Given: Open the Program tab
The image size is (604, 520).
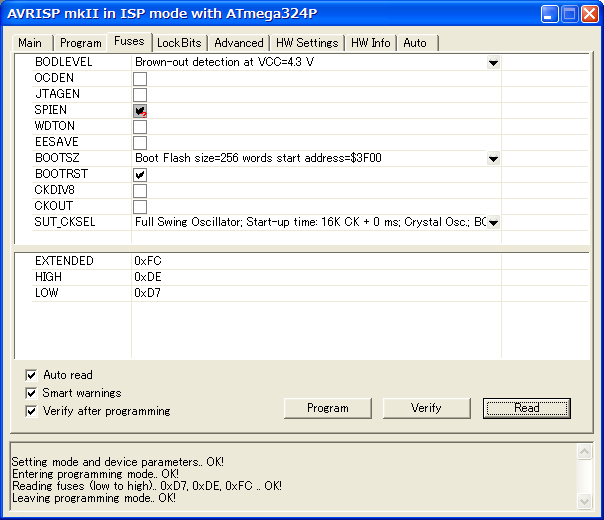Looking at the screenshot, I should coord(81,43).
